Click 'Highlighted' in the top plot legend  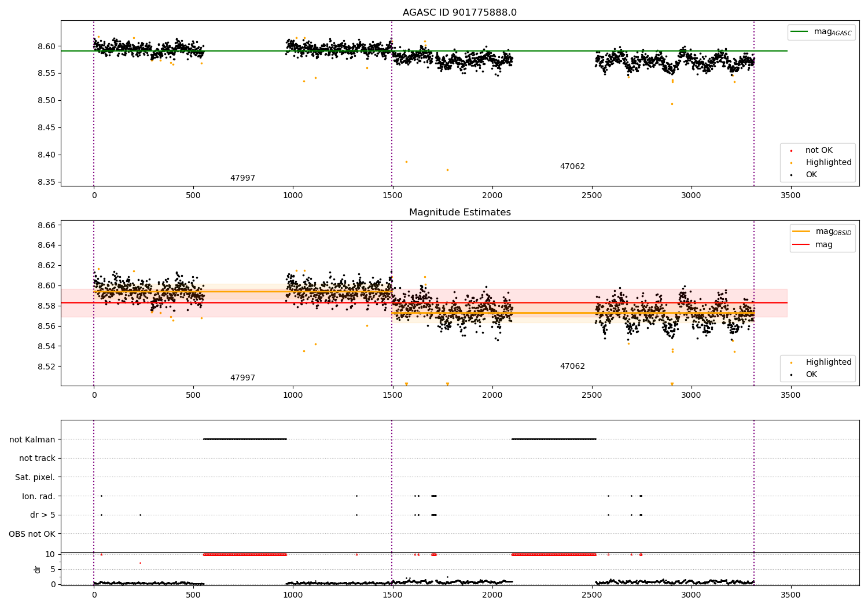pyautogui.click(x=829, y=163)
